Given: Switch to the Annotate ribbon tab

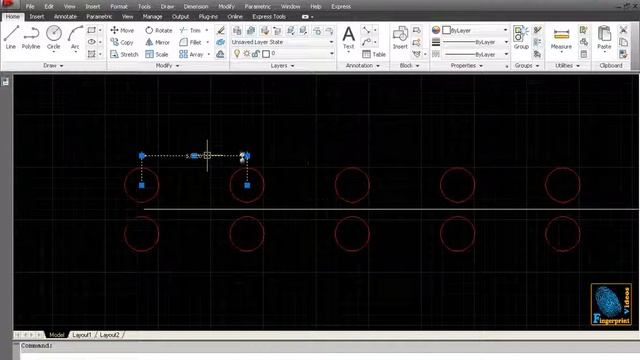Looking at the screenshot, I should [x=65, y=16].
